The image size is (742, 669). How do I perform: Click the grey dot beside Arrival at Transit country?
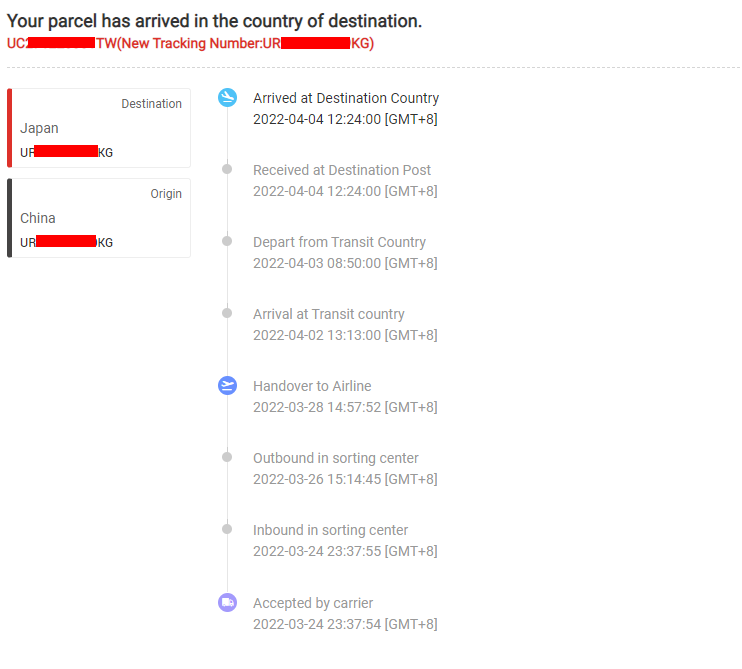click(227, 313)
